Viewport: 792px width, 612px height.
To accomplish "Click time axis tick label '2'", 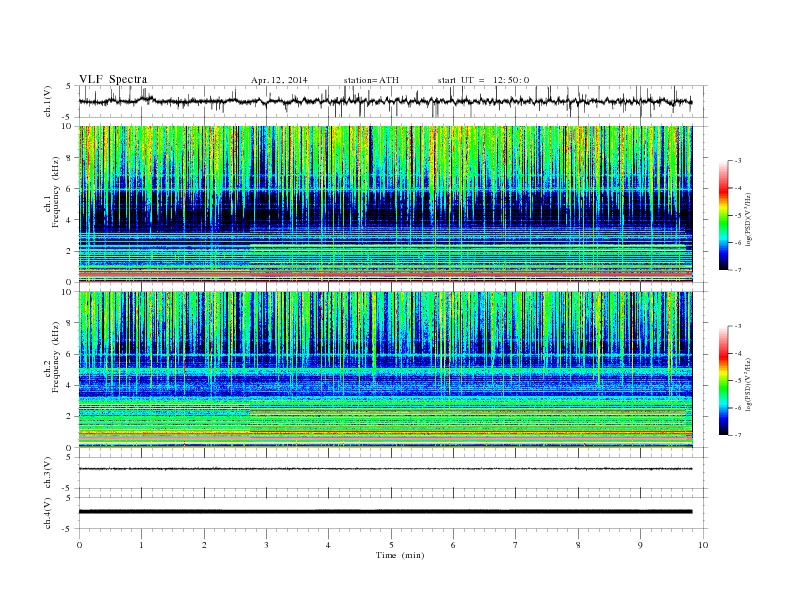I will 204,545.
